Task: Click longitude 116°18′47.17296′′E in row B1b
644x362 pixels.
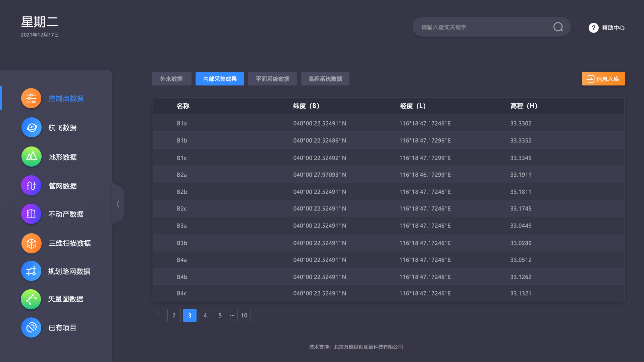Action: [x=425, y=140]
